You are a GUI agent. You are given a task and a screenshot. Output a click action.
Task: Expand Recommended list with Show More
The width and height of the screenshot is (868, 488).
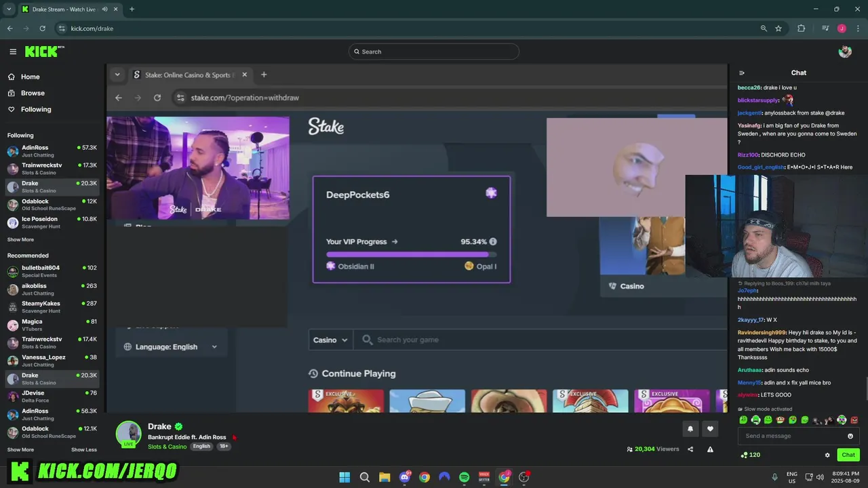[x=20, y=449]
